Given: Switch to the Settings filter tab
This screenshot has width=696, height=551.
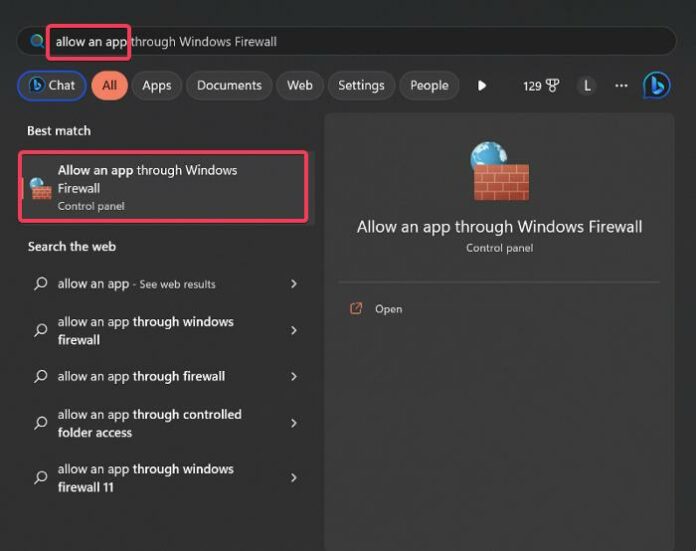Looking at the screenshot, I should (361, 86).
